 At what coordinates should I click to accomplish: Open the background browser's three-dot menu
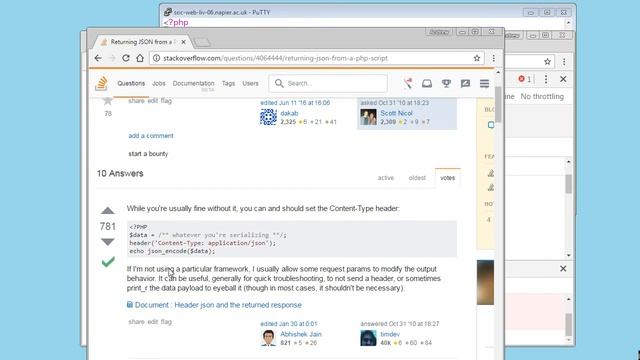pos(564,62)
